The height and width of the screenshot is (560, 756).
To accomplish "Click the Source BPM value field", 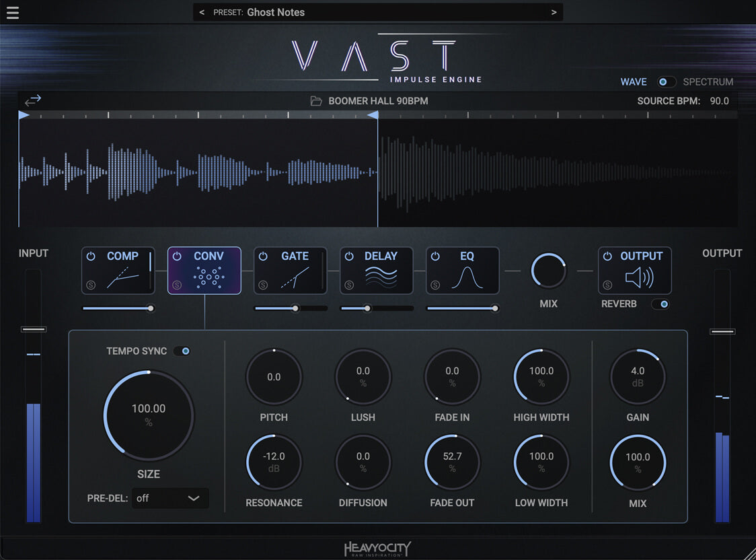I will click(719, 101).
